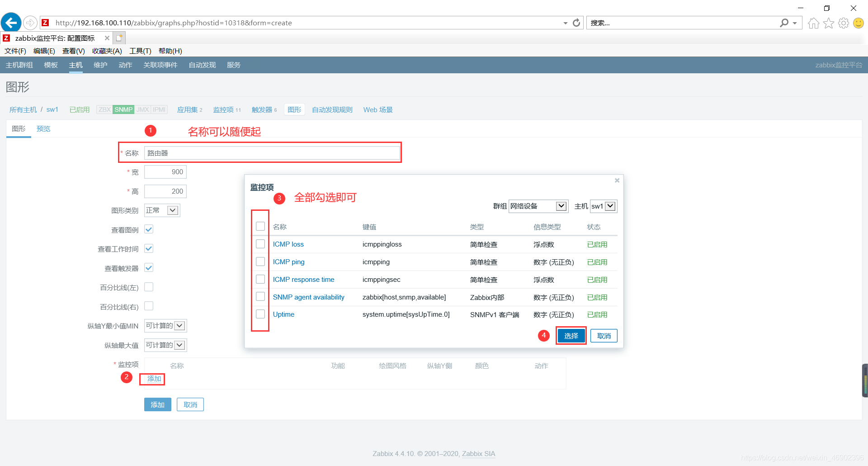The image size is (868, 466).
Task: Tick the select-all checkbox in the 监控项 table header
Action: 260,226
